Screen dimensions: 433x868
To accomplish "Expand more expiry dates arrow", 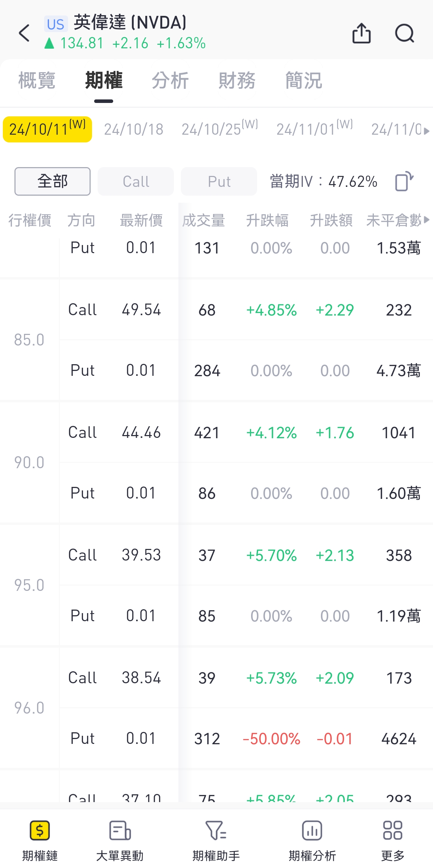I will (x=427, y=131).
